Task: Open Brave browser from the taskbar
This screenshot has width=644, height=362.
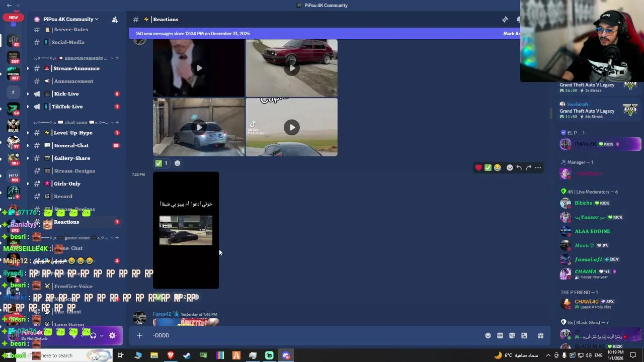Action: coord(171,355)
